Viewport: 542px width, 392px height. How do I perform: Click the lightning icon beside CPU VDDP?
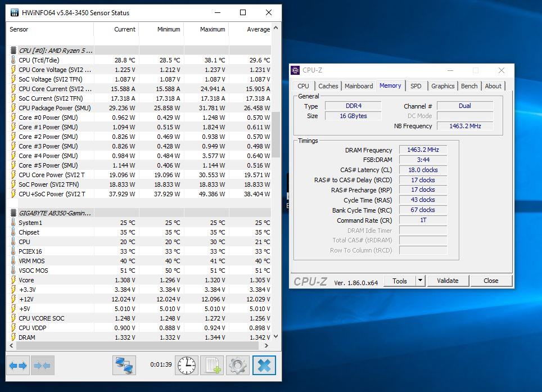point(13,328)
